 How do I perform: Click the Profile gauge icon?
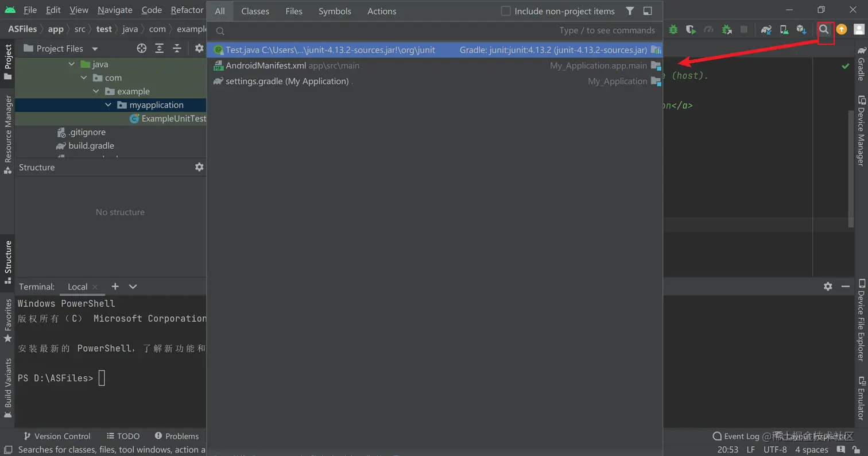tap(708, 29)
